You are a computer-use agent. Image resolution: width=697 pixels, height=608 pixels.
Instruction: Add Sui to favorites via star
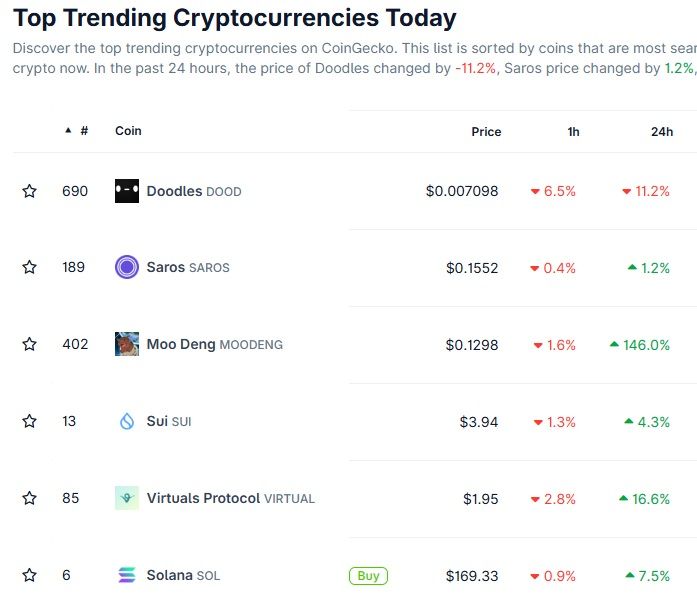[30, 421]
